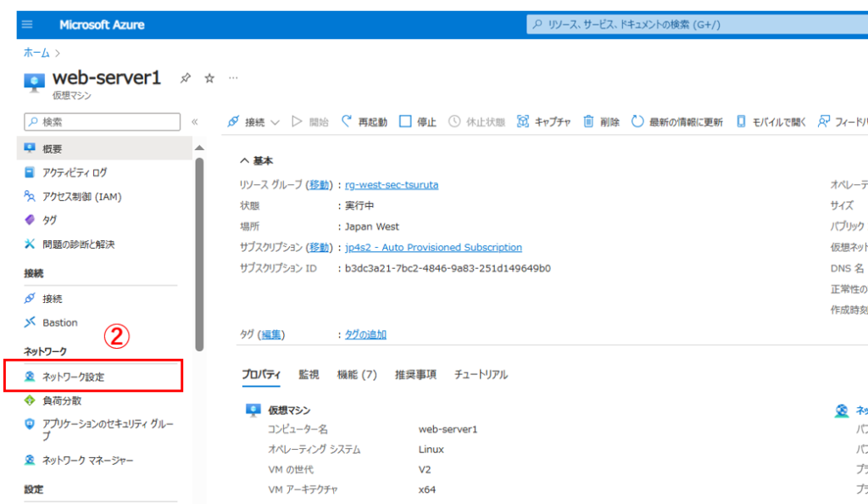The image size is (868, 504).
Task: Click the 実行中 status text
Action: [x=359, y=206]
